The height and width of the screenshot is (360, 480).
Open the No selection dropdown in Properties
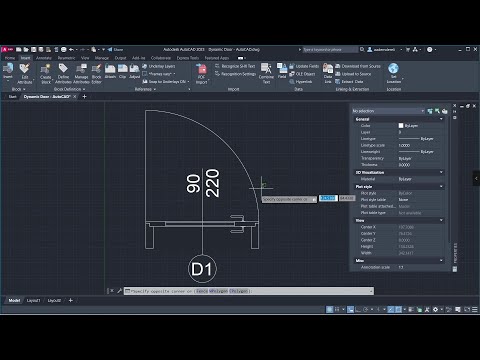pyautogui.click(x=388, y=111)
